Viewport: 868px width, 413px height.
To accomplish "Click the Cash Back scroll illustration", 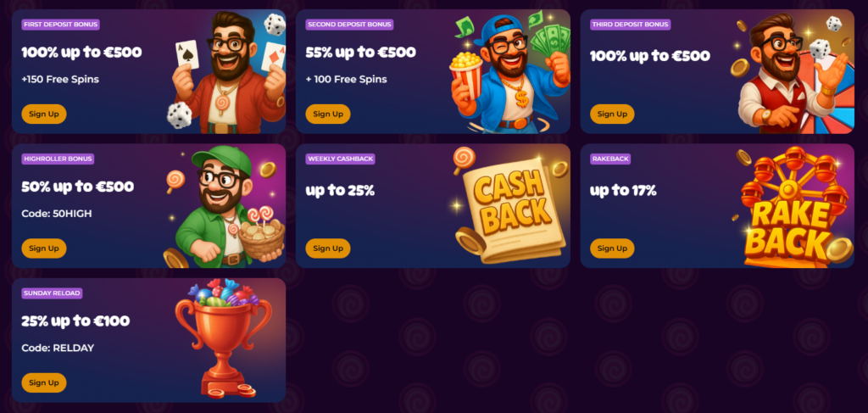I will click(x=510, y=206).
